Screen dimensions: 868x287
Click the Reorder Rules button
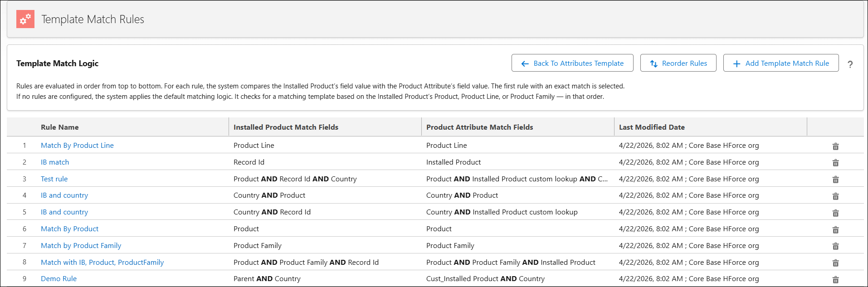point(678,63)
